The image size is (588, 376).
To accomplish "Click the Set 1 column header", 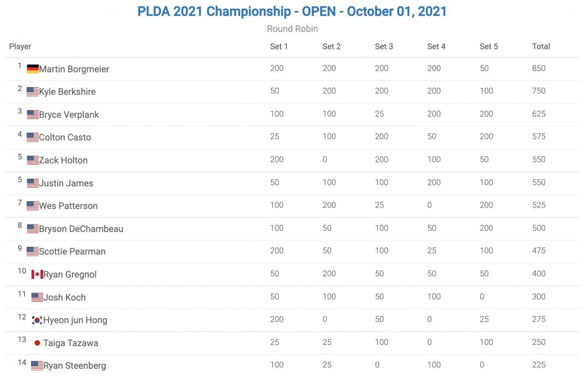I will tap(279, 46).
